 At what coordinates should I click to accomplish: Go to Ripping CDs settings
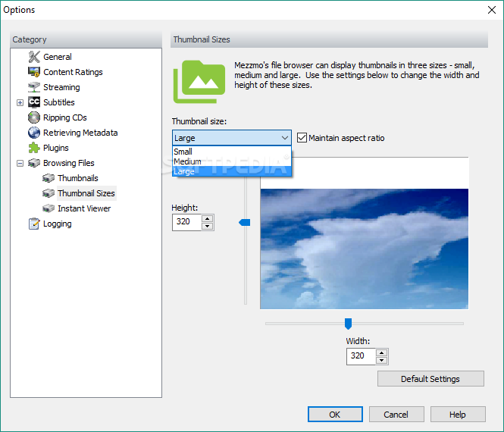coord(65,117)
